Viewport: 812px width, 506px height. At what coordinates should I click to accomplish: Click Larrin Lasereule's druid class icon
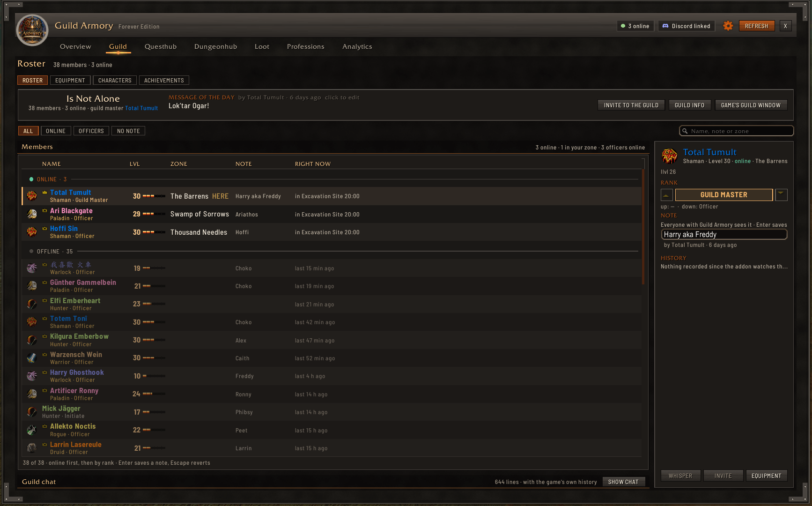click(x=32, y=448)
